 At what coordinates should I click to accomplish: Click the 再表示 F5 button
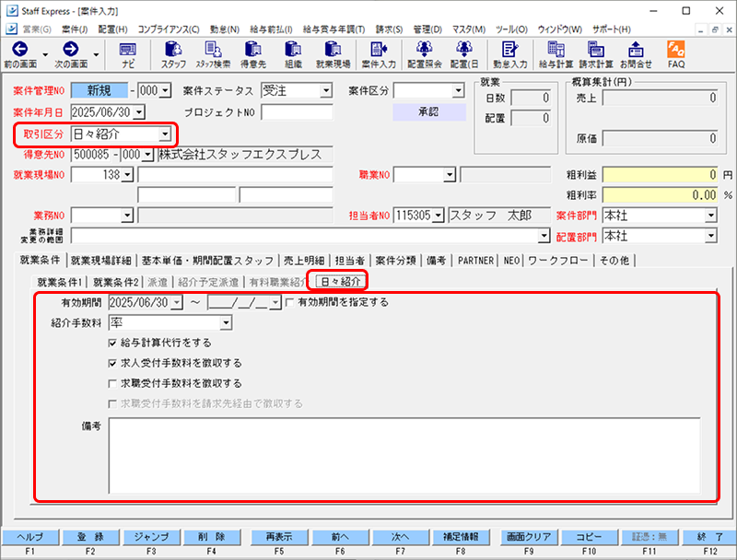click(x=279, y=536)
